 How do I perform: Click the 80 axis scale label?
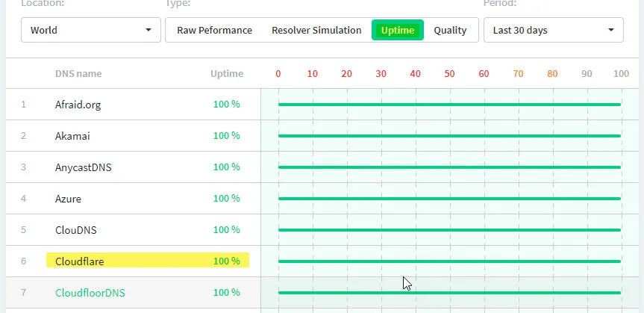click(552, 74)
